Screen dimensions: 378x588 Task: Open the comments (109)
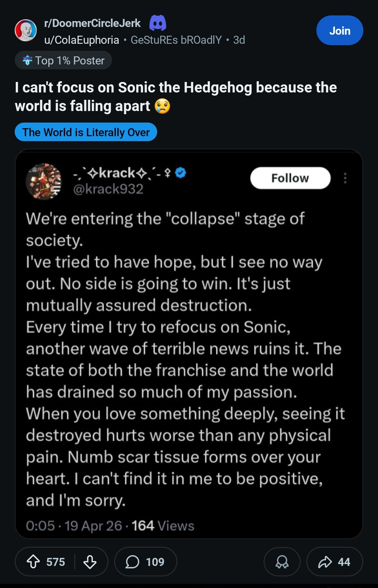coord(145,562)
